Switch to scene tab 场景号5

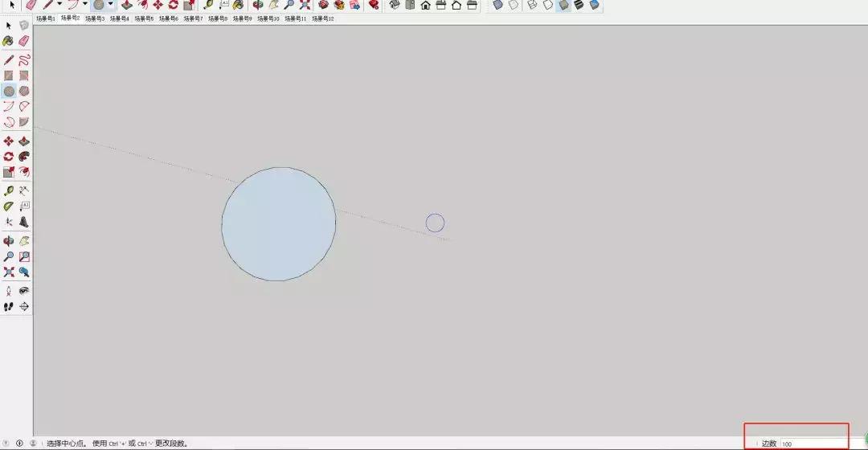144,18
